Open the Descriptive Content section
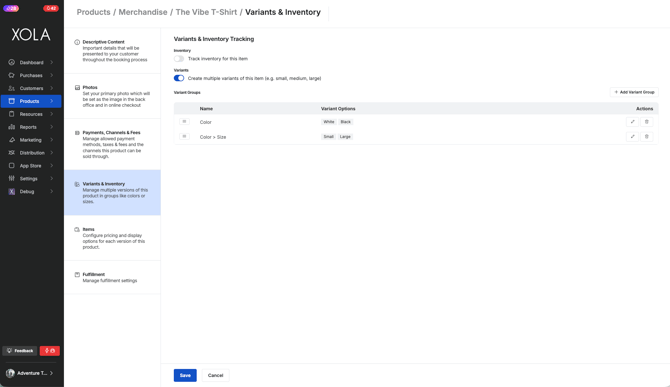This screenshot has height=387, width=670. [112, 51]
